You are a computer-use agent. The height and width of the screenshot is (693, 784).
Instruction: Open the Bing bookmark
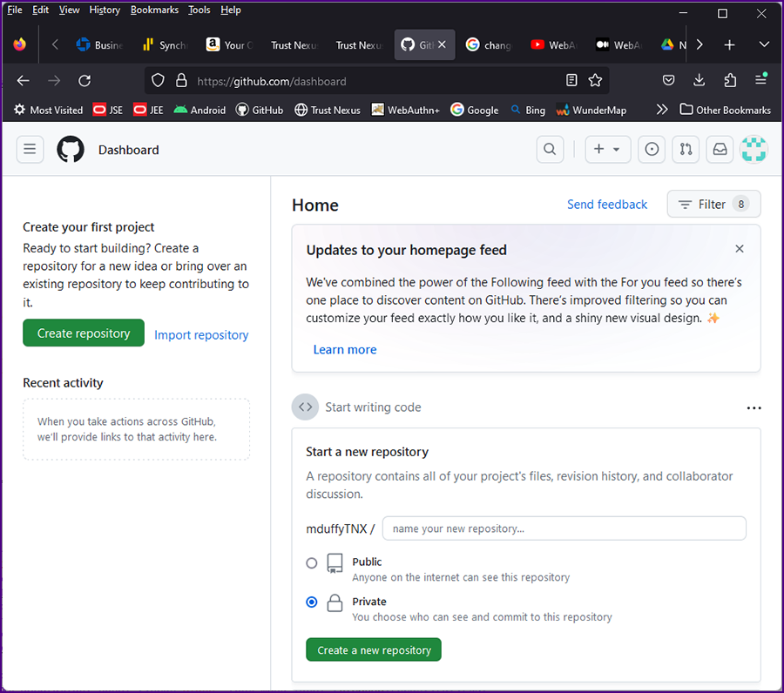click(x=528, y=110)
